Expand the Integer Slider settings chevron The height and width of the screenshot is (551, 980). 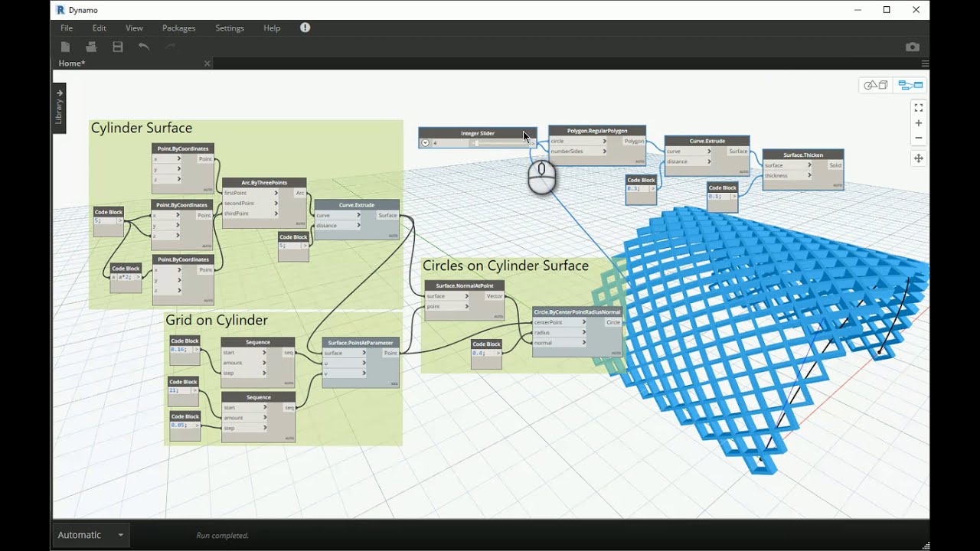click(x=425, y=143)
